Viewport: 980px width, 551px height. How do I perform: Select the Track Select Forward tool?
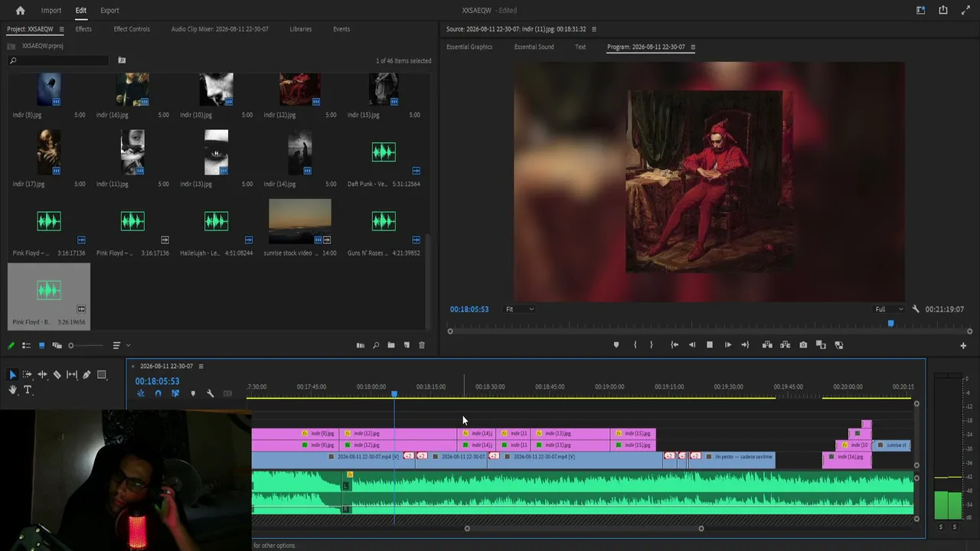(27, 374)
